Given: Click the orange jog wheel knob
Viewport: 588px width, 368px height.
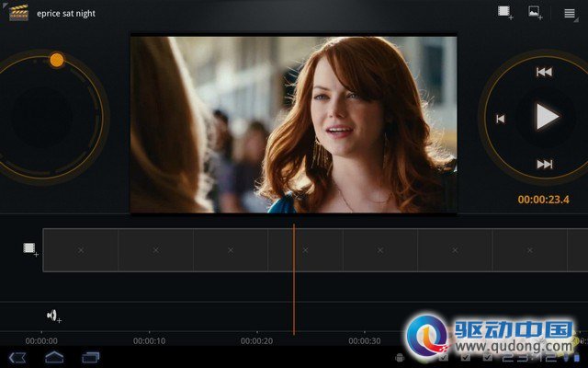Looking at the screenshot, I should (x=57, y=60).
